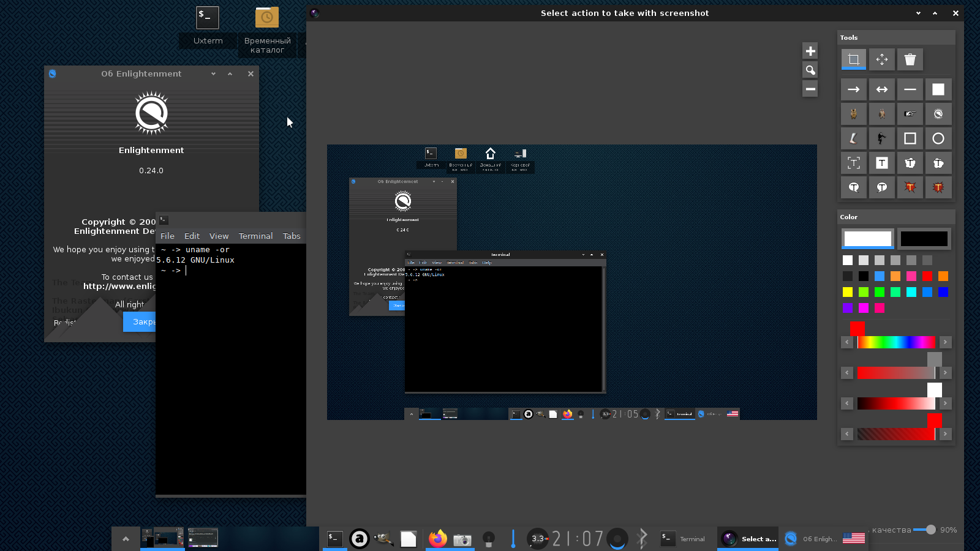Screen dimensions: 980x551
Task: Pick the cyan color swatch
Action: [x=911, y=292]
